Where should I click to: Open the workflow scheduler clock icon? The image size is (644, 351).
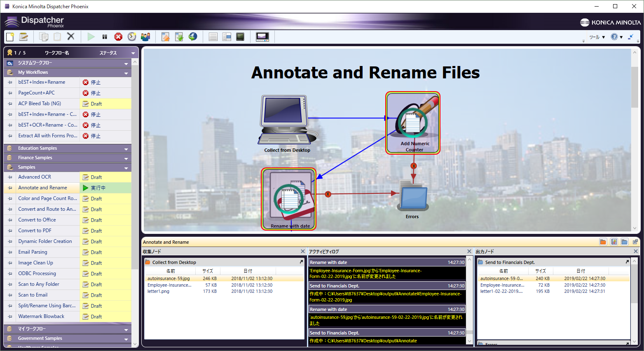tap(132, 37)
